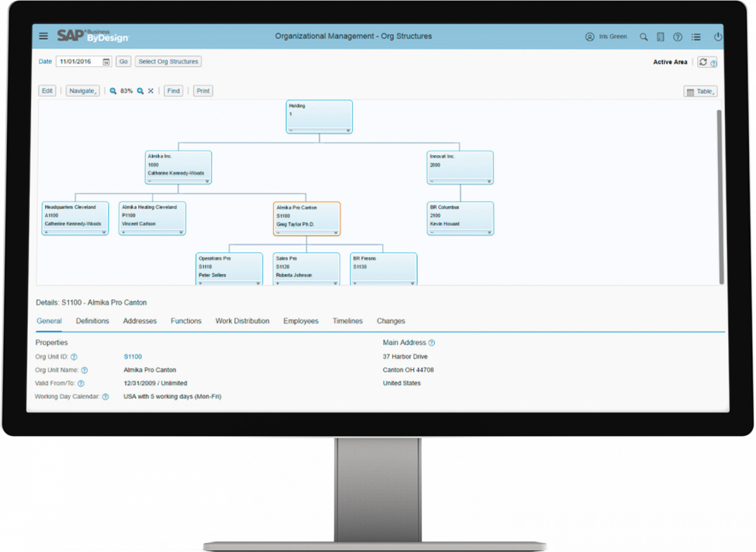Open the bulleted list icon in the header
The image size is (756, 552).
coord(696,37)
